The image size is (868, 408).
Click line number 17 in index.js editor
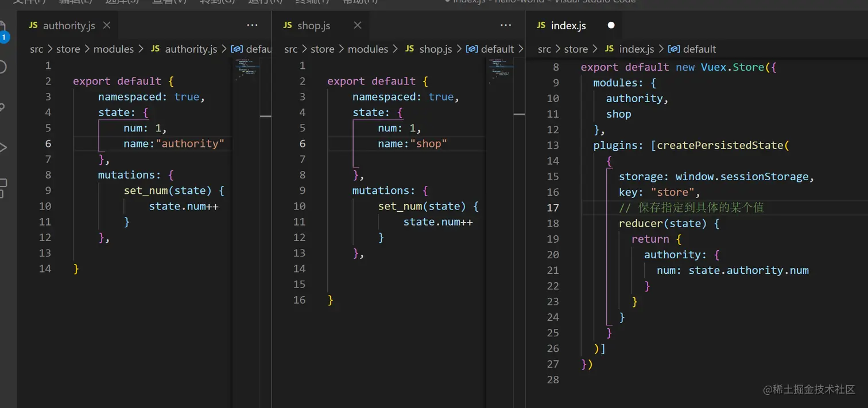(553, 208)
